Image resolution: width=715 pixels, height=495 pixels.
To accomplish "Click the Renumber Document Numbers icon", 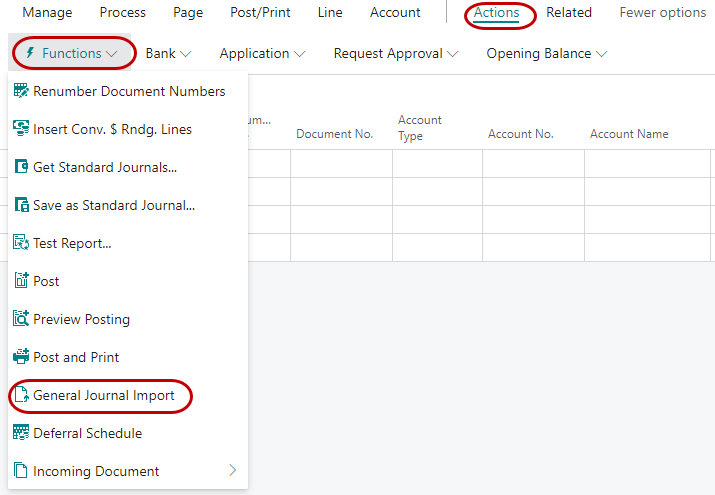I will click(x=21, y=91).
